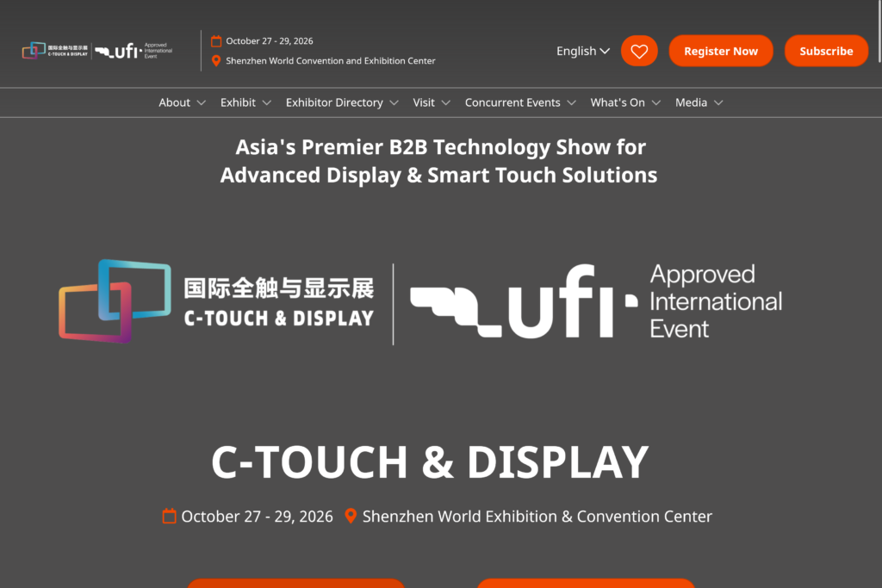The height and width of the screenshot is (588, 882).
Task: Click the heart favorites icon button
Action: tap(639, 51)
